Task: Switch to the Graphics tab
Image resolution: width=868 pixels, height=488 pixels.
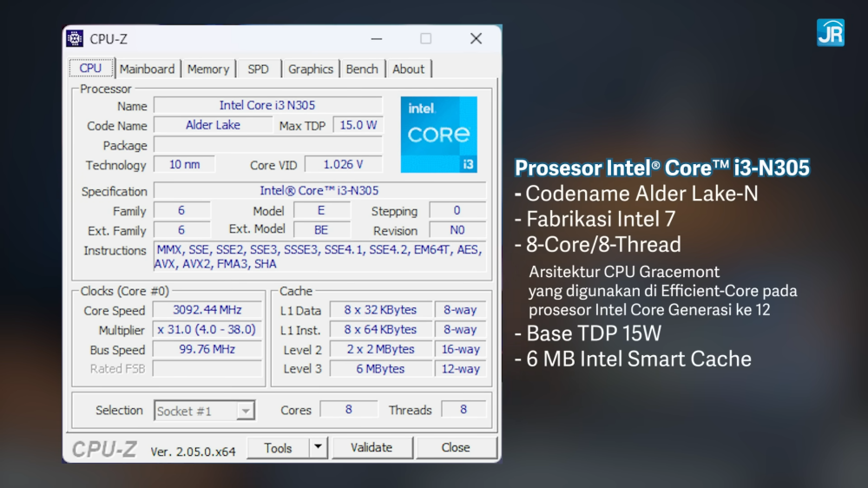Action: (x=311, y=69)
